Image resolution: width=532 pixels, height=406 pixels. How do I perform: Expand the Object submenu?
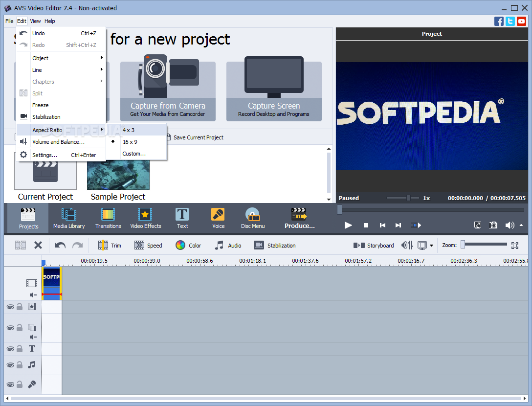point(61,58)
